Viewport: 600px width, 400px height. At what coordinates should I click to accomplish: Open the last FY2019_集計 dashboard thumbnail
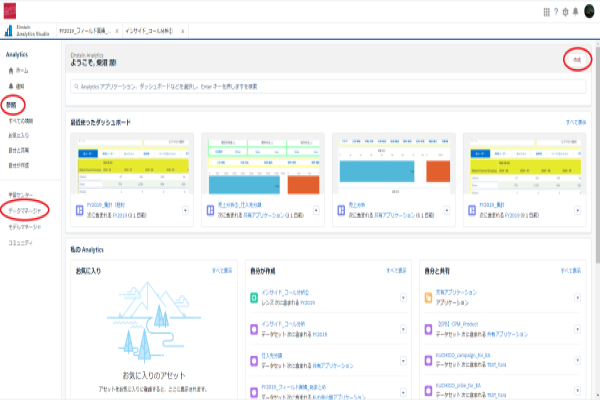pos(524,166)
